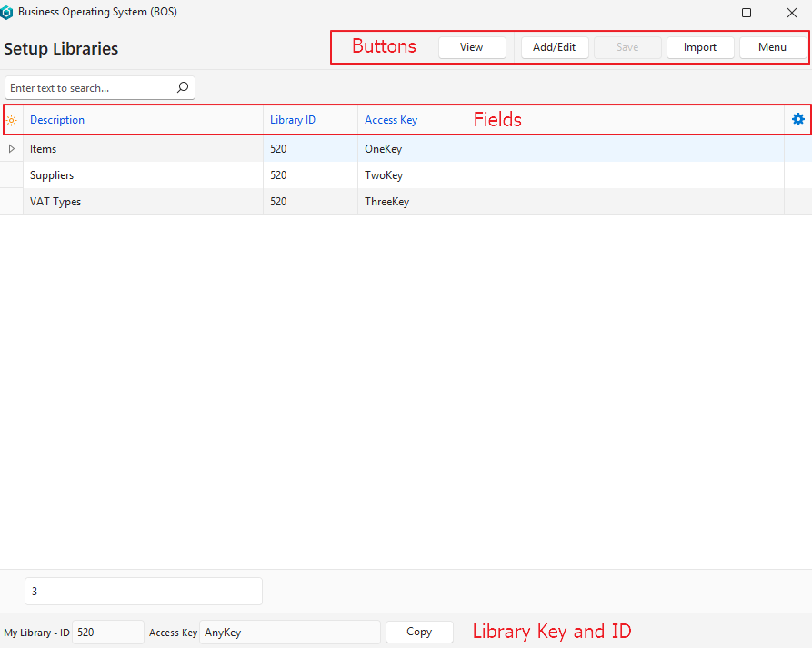Screen dimensions: 812x648
Task: Open the Menu button
Action: (x=772, y=47)
